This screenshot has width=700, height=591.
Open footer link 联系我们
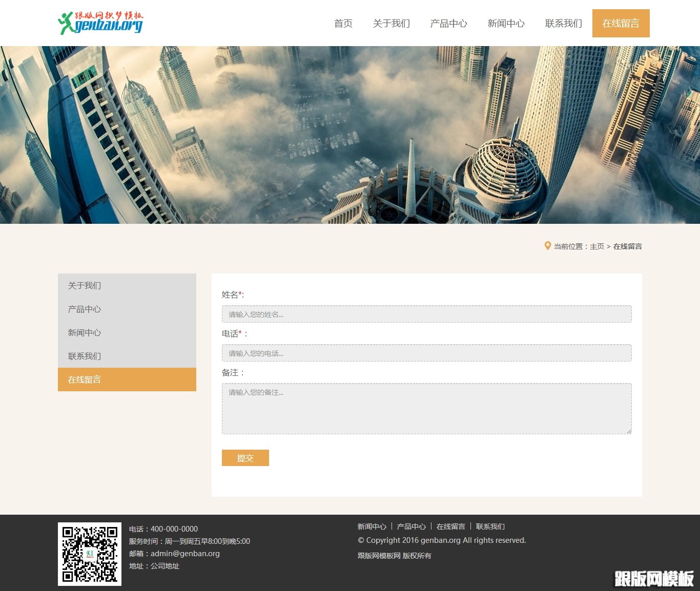pos(490,526)
